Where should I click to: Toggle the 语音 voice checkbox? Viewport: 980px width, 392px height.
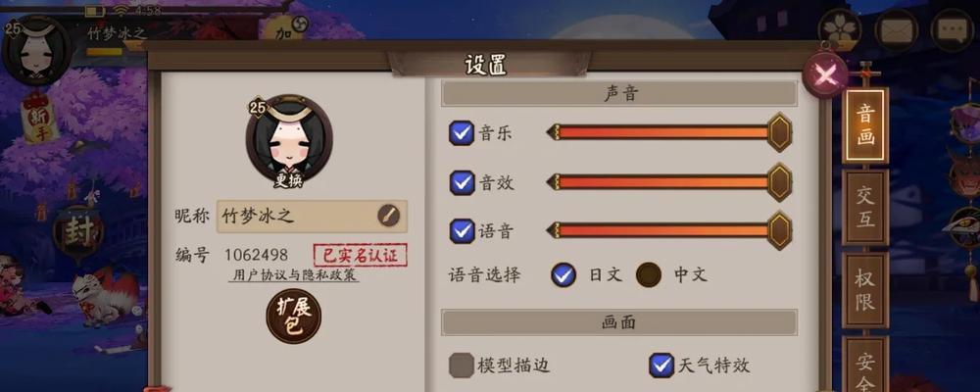462,230
